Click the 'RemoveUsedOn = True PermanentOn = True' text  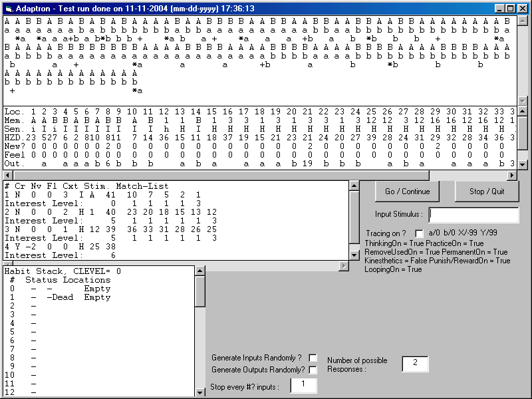coord(436,252)
